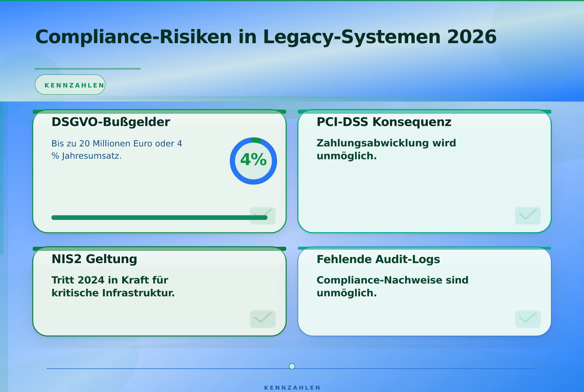The image size is (584, 392).
Task: Click the NIS2 Geltung heading
Action: pyautogui.click(x=94, y=259)
